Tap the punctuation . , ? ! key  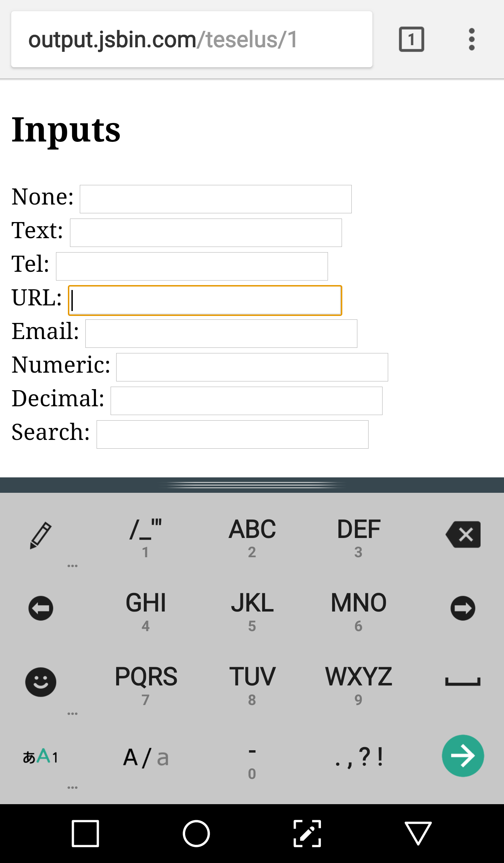pyautogui.click(x=359, y=757)
